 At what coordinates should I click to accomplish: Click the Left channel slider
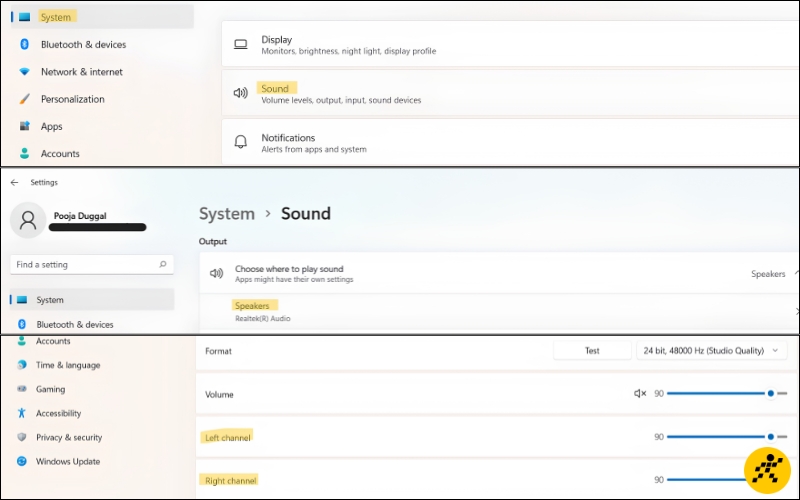[x=727, y=437]
